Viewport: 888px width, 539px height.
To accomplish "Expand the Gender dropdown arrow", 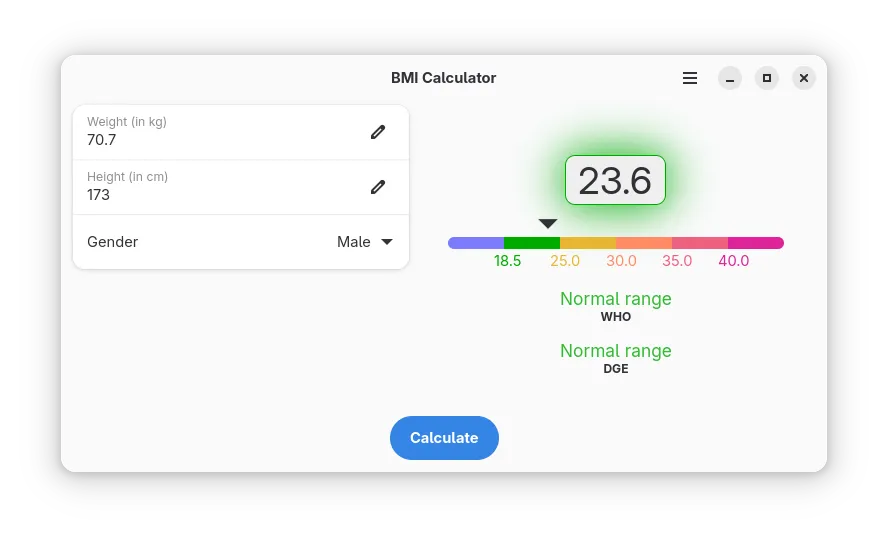I will click(x=388, y=242).
